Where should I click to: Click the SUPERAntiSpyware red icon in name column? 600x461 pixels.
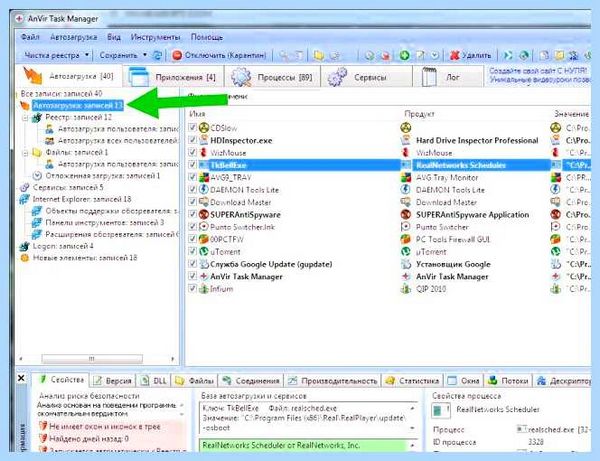[204, 214]
